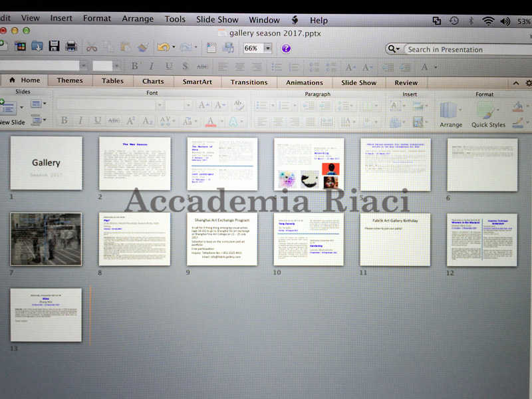Click the Search in Presentation field
532x399 pixels.
[468, 49]
